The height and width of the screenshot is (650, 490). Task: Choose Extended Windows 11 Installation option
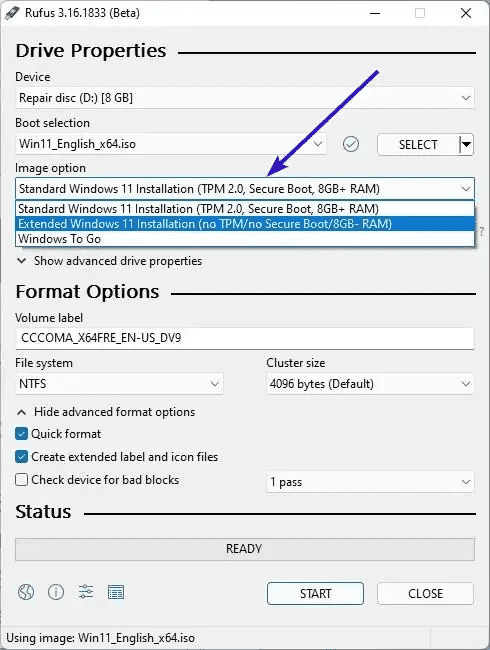[245, 224]
